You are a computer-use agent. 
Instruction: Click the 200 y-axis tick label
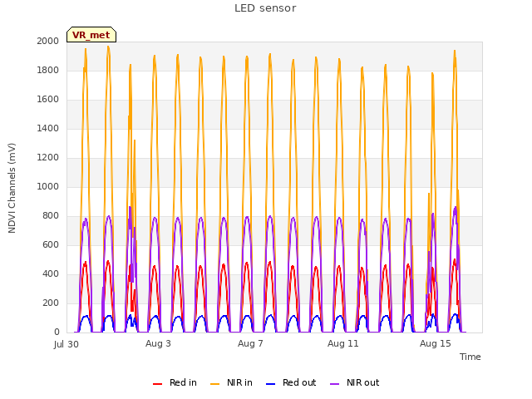click(51, 303)
